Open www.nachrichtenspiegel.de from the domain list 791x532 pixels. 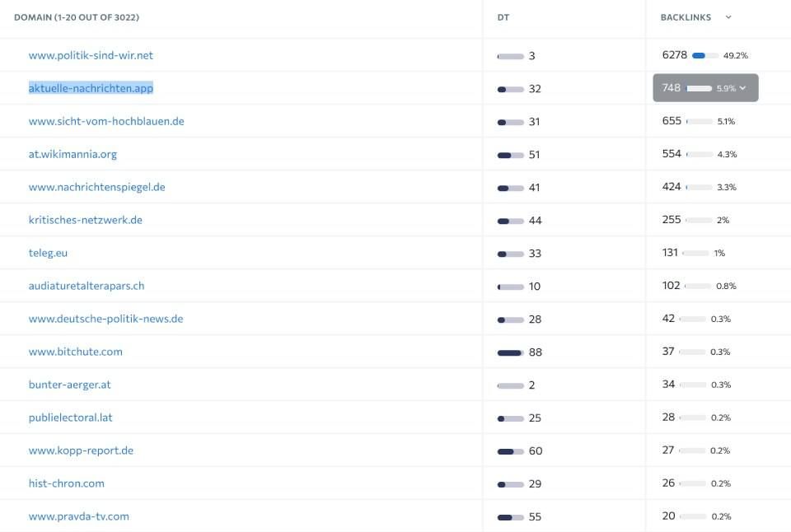[x=96, y=187]
